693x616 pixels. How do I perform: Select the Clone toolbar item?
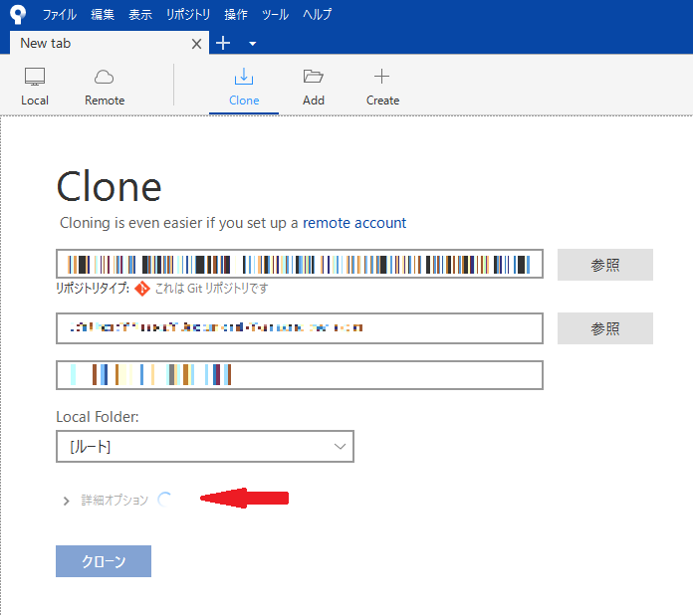[244, 87]
